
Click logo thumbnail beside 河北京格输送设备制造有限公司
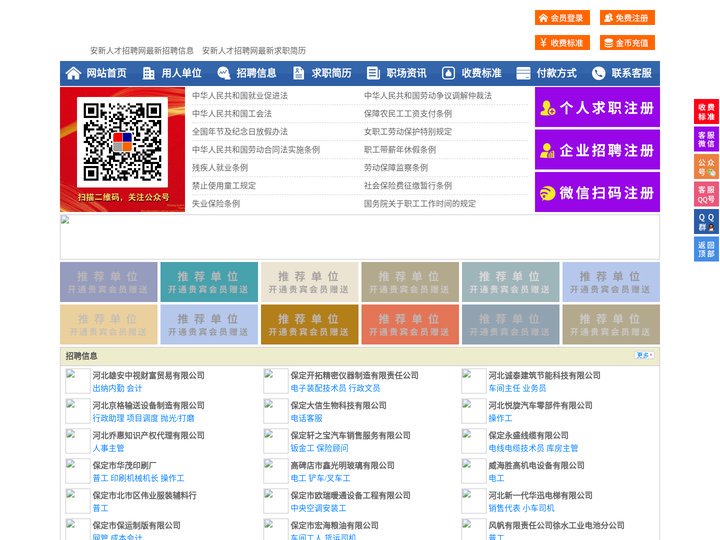click(x=78, y=411)
